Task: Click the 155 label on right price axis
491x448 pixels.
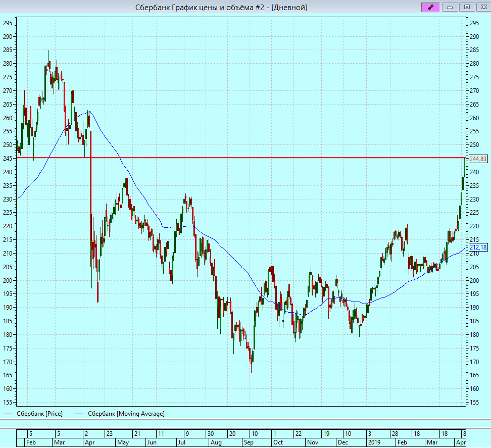Action: point(474,403)
